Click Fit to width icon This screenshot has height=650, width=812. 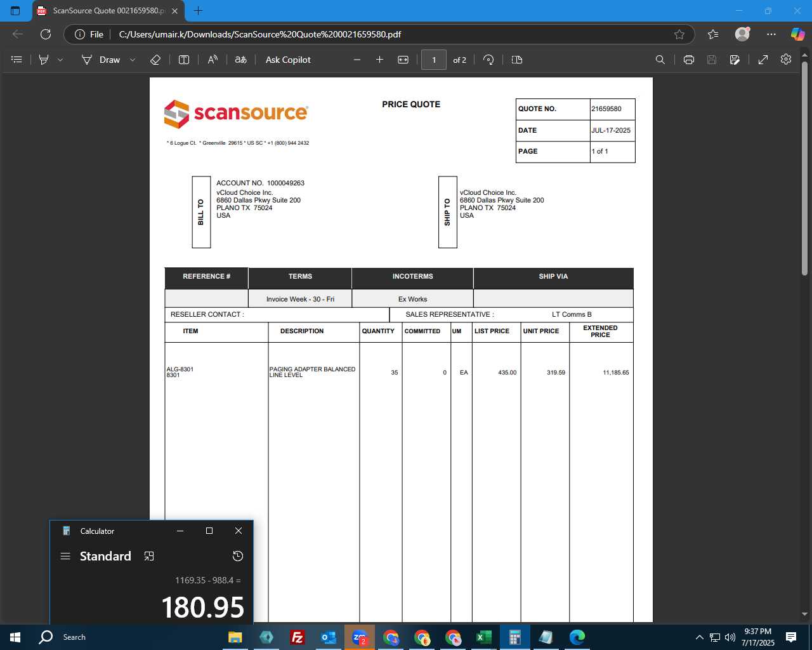403,60
